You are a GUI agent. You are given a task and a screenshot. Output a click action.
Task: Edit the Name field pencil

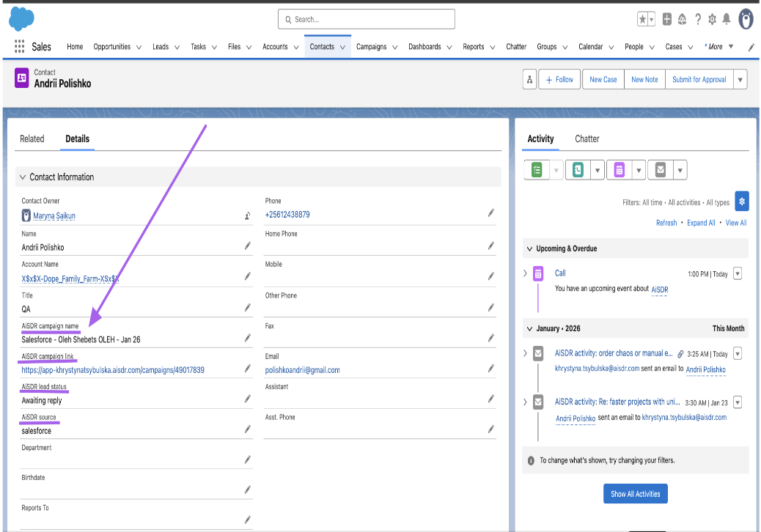(x=248, y=246)
